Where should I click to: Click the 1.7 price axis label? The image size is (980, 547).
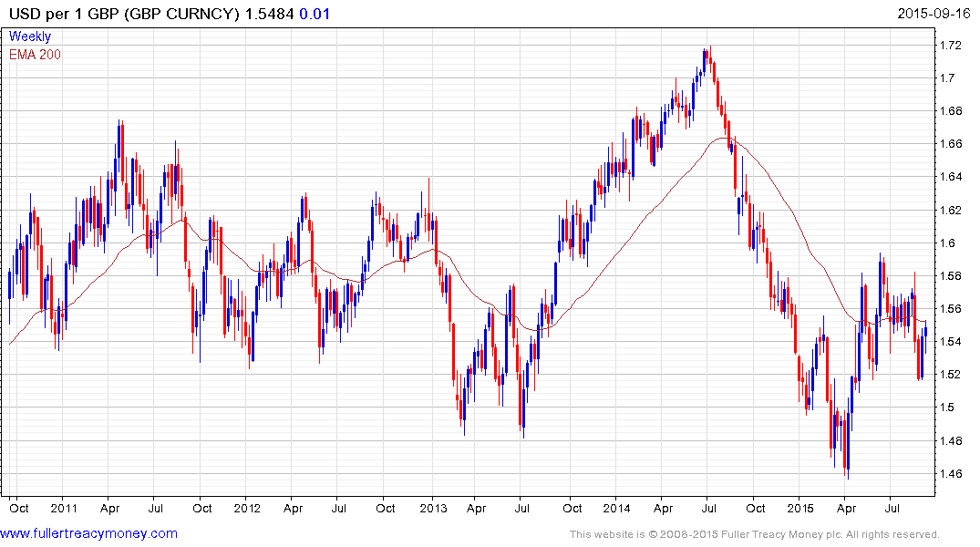coord(947,78)
